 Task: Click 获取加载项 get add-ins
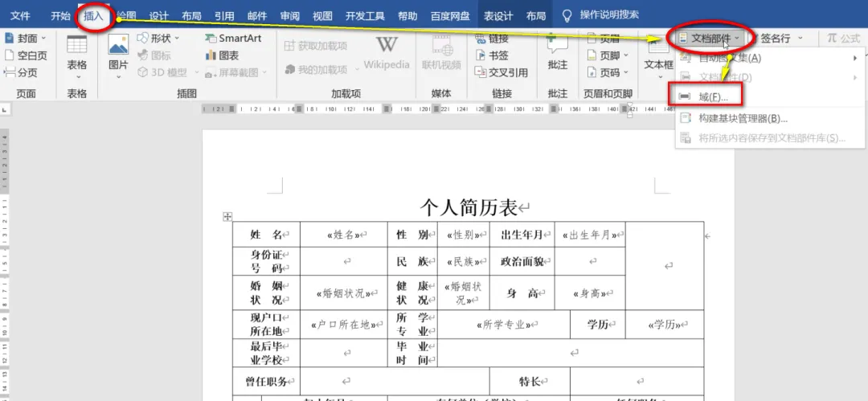click(316, 46)
